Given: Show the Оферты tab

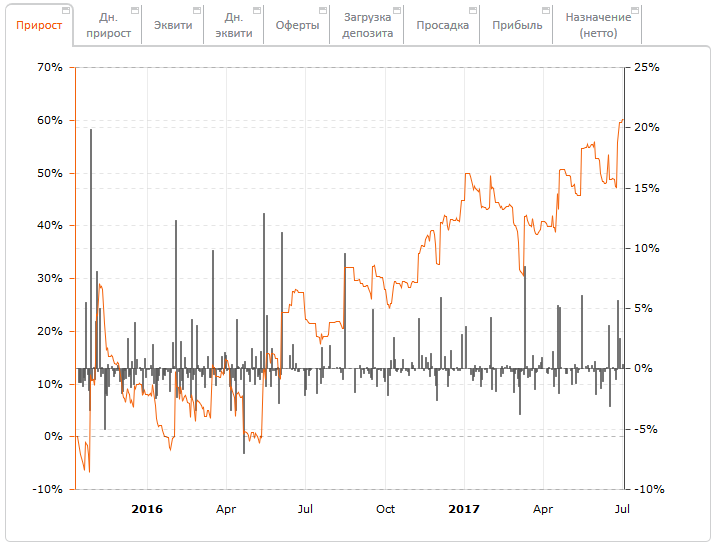Looking at the screenshot, I should pyautogui.click(x=297, y=25).
